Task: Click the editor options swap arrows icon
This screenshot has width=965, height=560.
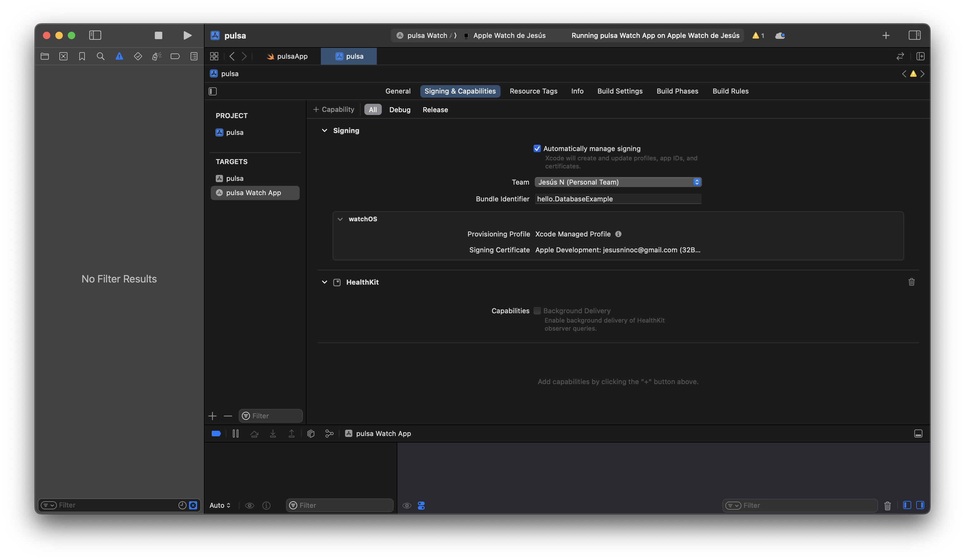Action: [900, 56]
